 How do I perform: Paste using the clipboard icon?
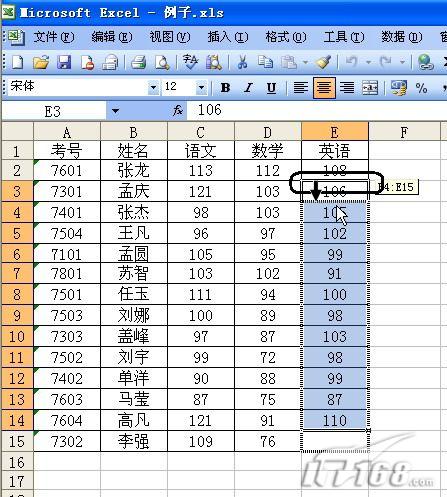289,62
